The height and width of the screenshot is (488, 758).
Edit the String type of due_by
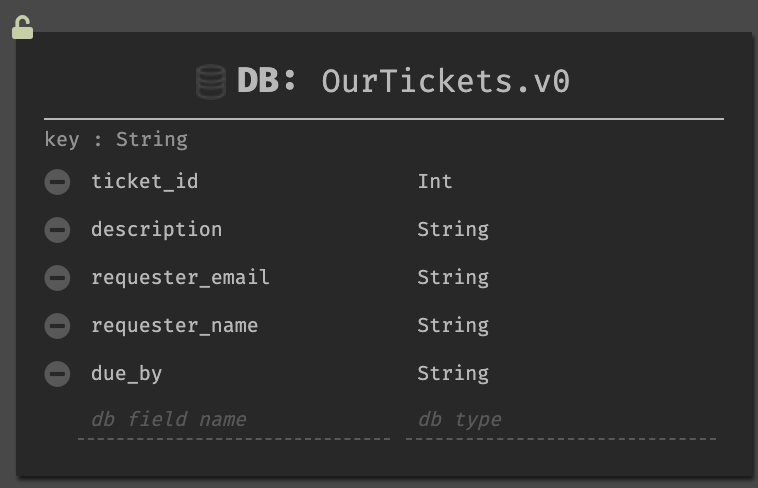pos(453,374)
